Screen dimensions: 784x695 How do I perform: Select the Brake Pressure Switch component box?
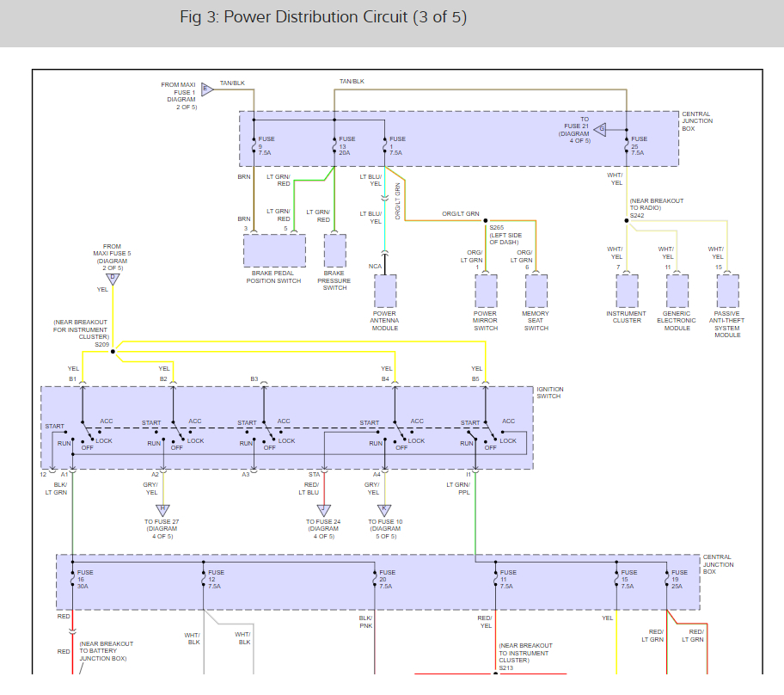(335, 250)
